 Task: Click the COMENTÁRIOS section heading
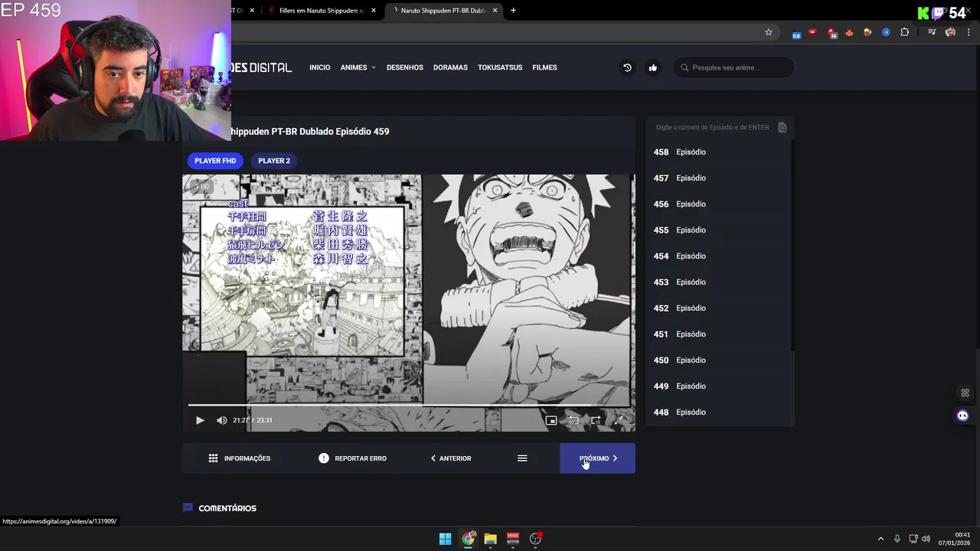pos(227,508)
